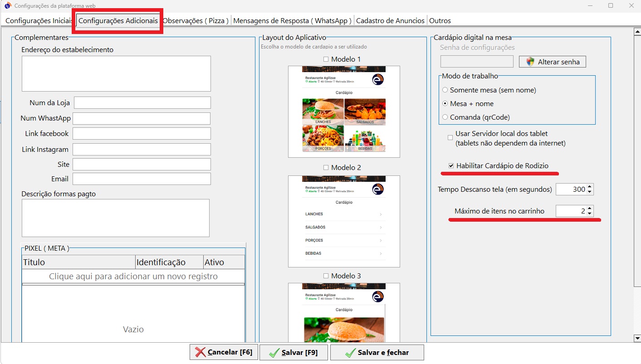Increase Tempo Descanso tela value
641x364 pixels.
[x=589, y=187]
